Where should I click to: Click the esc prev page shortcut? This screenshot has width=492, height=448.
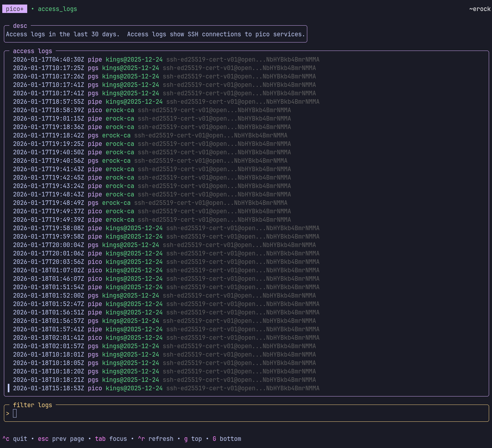pos(61,439)
